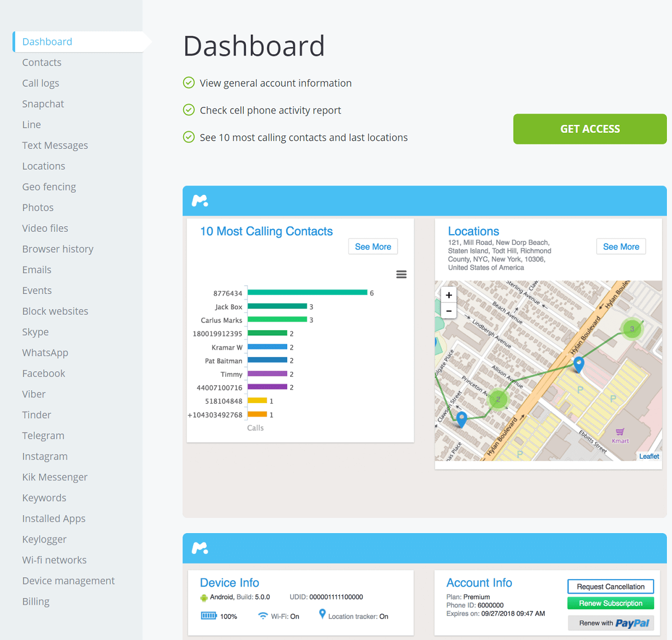Open the Leaflet attribution link
The image size is (672, 640).
[x=649, y=456]
